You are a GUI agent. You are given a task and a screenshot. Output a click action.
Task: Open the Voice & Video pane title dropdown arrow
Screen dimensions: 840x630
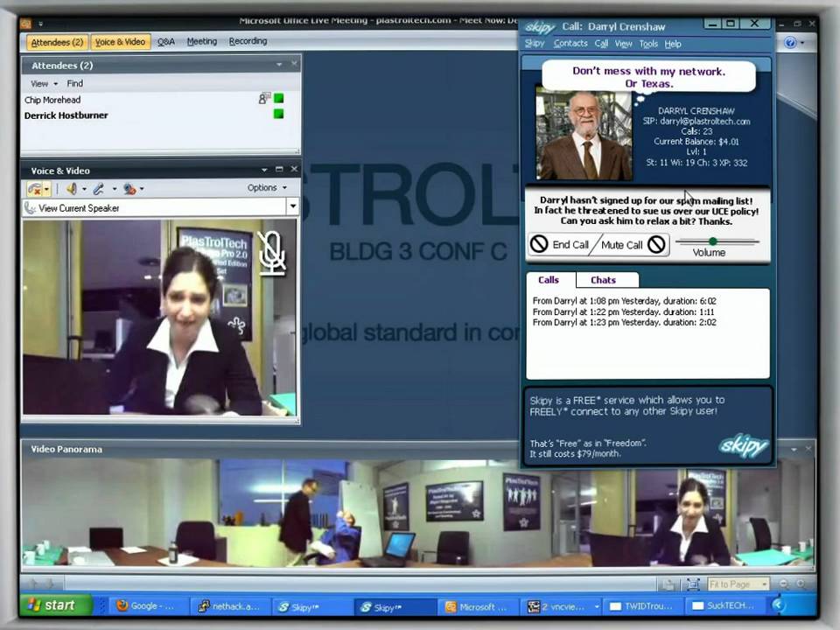point(264,170)
